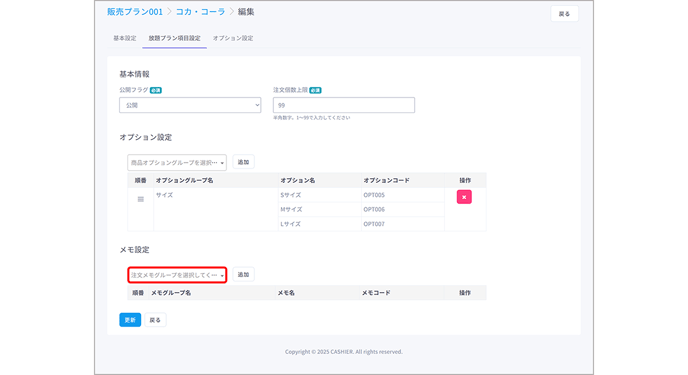Open the 注文メモグループ select dropdown
The height and width of the screenshot is (375, 688).
pyautogui.click(x=177, y=275)
